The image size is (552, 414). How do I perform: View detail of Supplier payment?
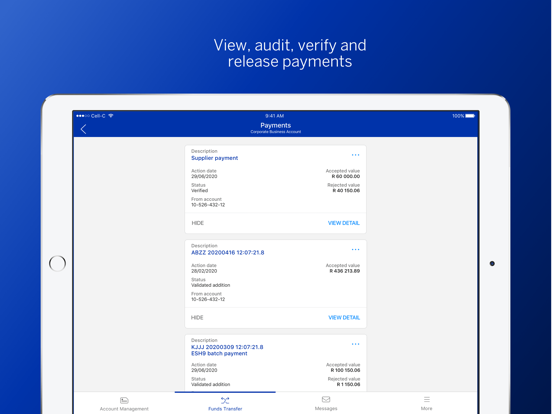coord(344,223)
